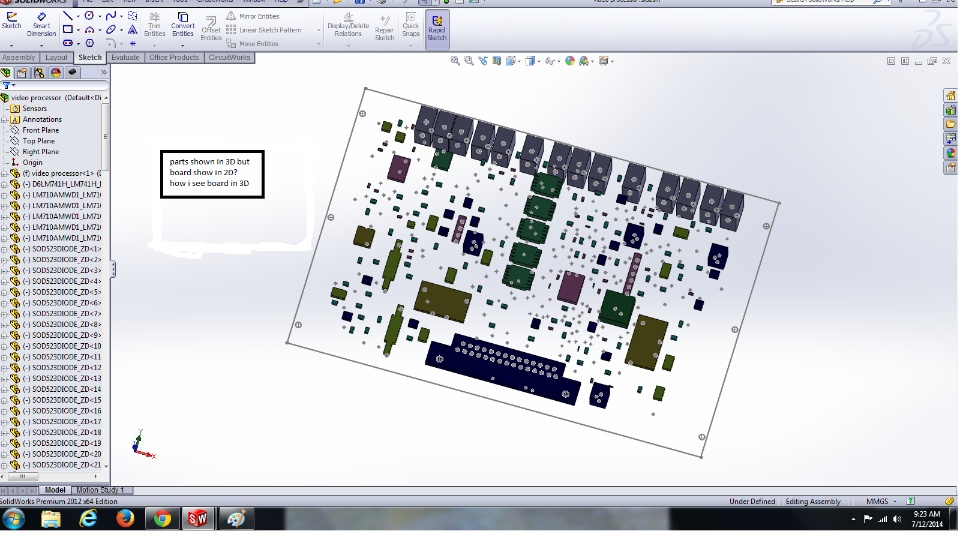Screen dimensions: 960x540
Task: Click Move Entities command
Action: [x=252, y=43]
